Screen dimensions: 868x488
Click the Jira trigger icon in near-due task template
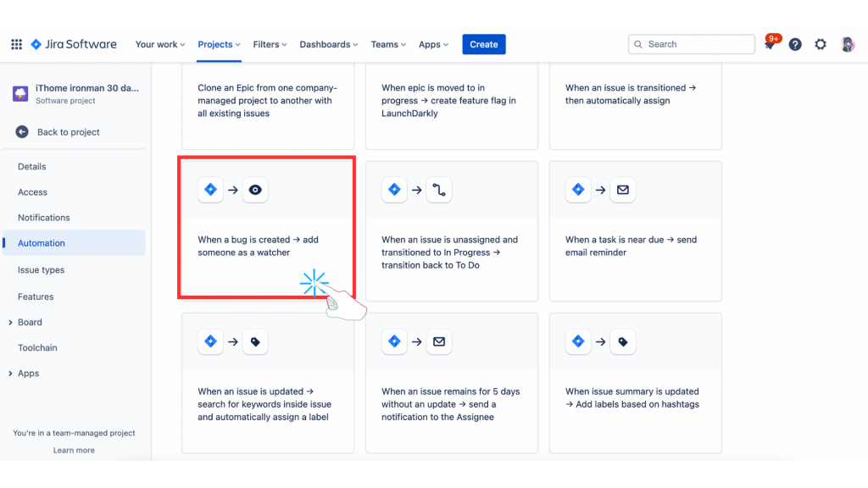[x=578, y=190]
